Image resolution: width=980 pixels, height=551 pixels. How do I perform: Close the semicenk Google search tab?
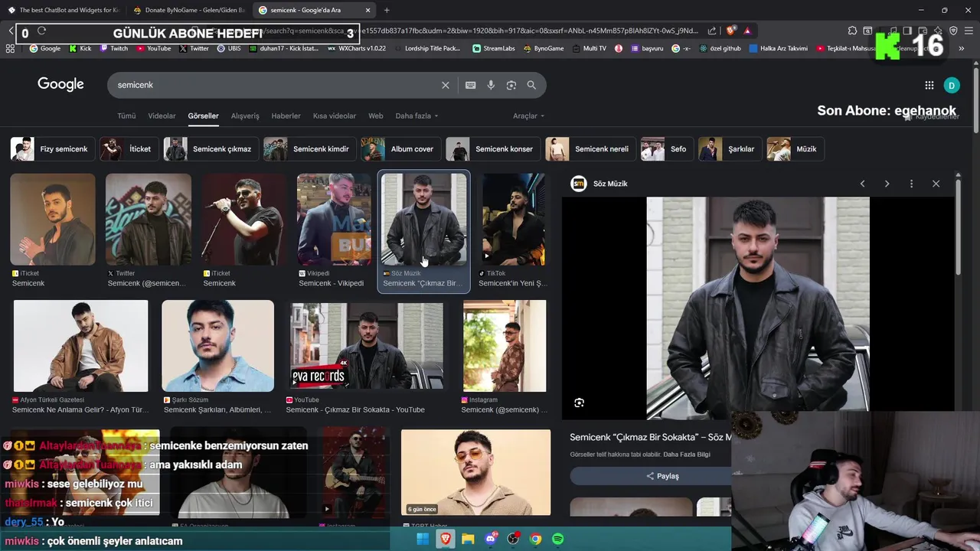coord(367,10)
